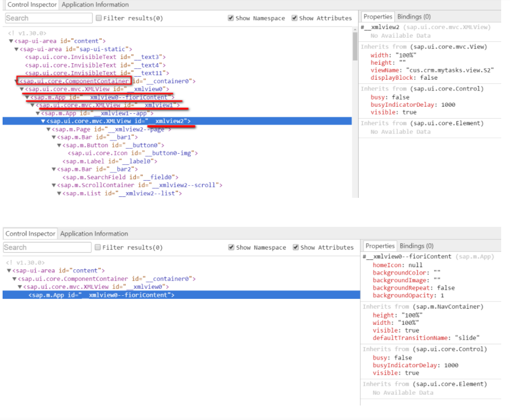Enable Filter results in the lower inspector

[98, 247]
